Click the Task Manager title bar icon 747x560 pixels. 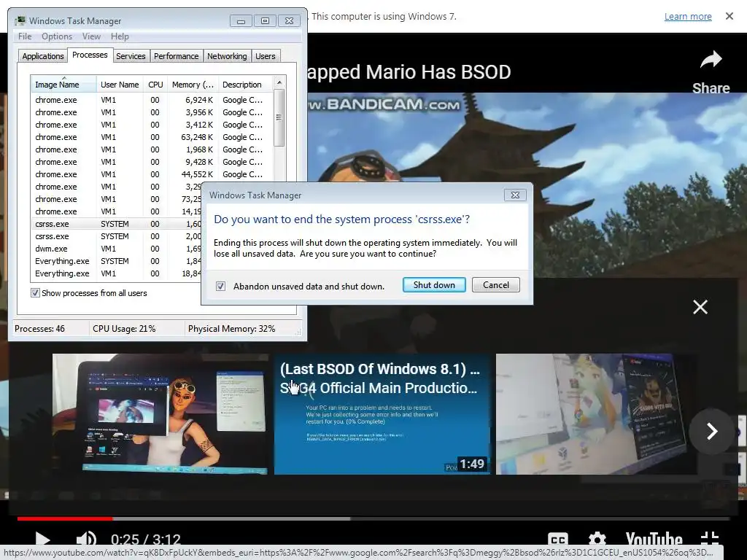coord(20,21)
